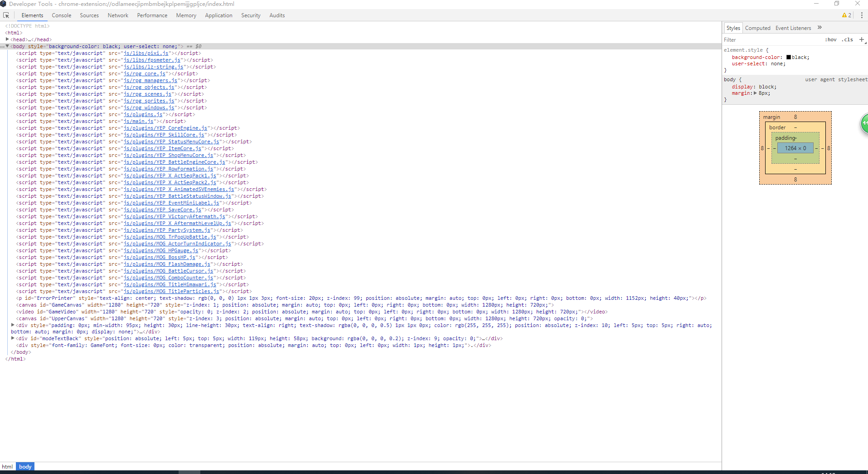Open the DevTools customize menu icon

pyautogui.click(x=862, y=15)
